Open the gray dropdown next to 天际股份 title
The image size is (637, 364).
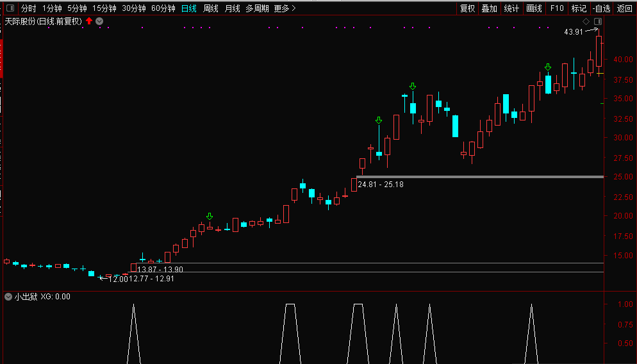coord(99,21)
